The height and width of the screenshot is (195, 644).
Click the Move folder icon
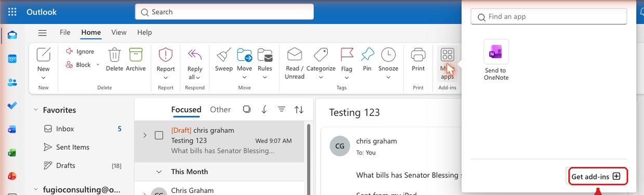(x=245, y=55)
